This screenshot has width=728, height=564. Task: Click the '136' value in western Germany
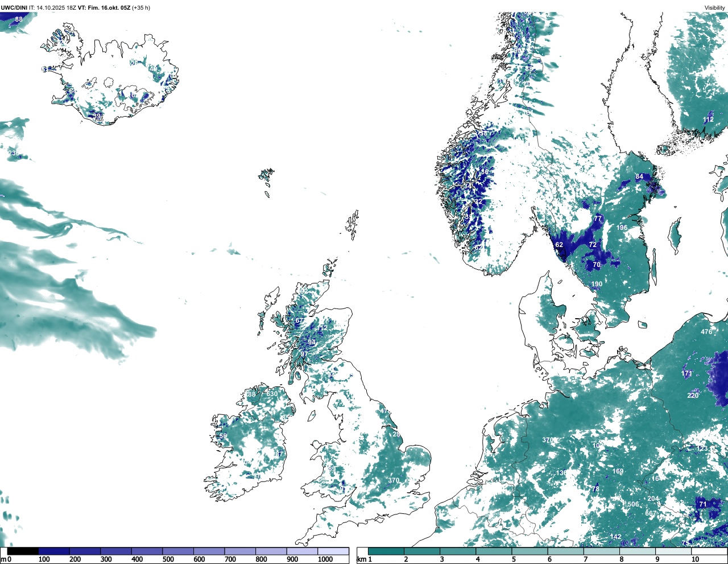coord(561,473)
